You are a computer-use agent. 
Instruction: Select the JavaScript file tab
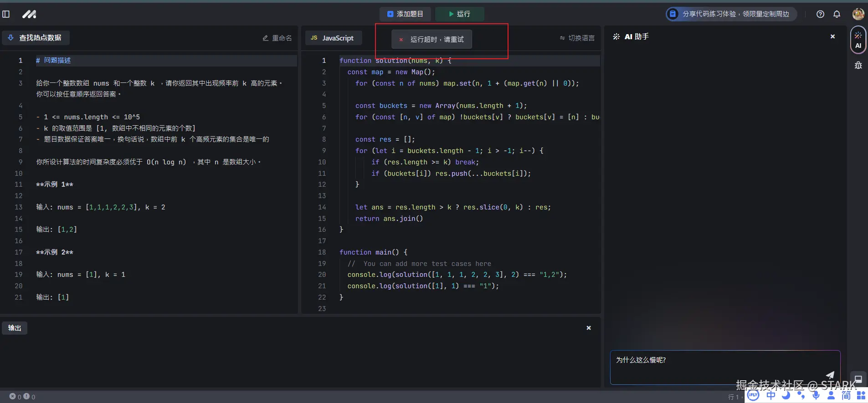(333, 38)
